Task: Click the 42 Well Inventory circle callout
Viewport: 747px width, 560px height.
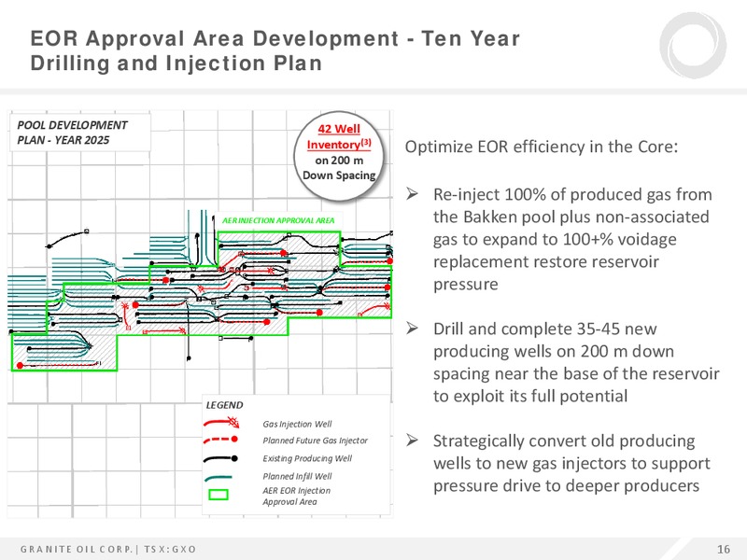Action: click(x=339, y=156)
